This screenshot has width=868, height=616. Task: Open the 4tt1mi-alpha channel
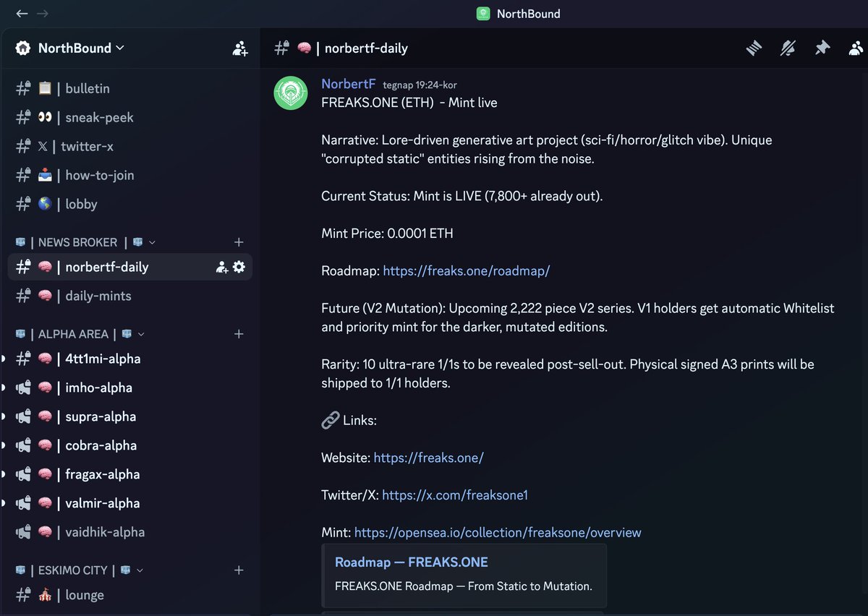(x=130, y=359)
